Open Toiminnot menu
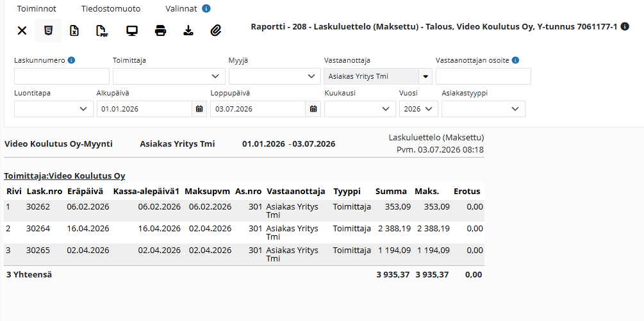 (37, 8)
